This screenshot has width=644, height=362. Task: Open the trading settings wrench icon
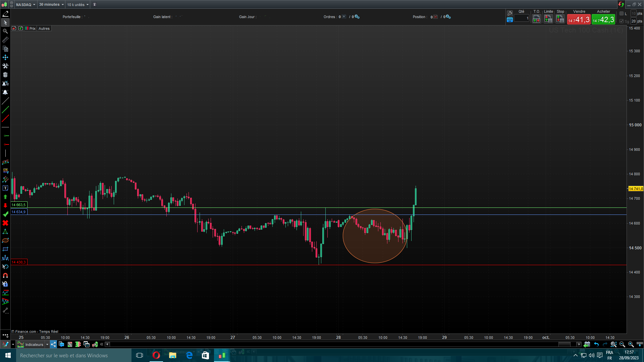coord(510,13)
